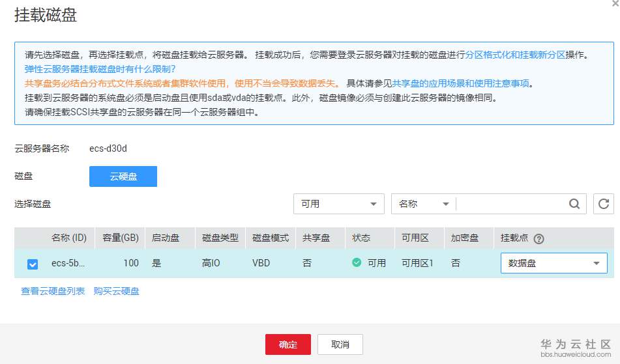Click the search magnifier icon
The height and width of the screenshot is (364, 620).
click(x=574, y=204)
